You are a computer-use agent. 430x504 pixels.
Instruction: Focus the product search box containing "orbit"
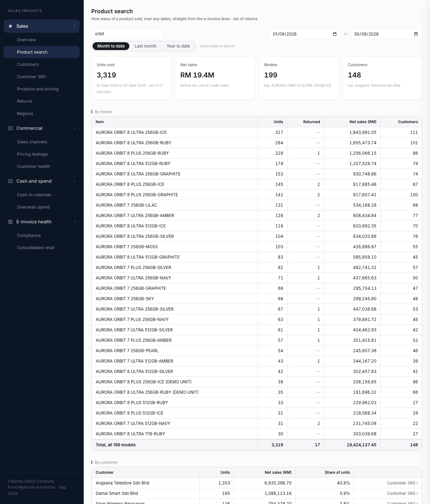pyautogui.click(x=127, y=34)
